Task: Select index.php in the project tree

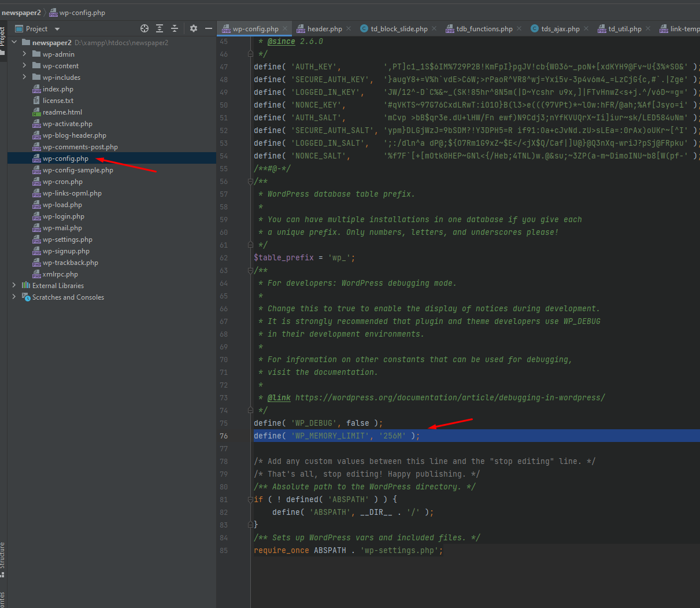Action: tap(58, 89)
